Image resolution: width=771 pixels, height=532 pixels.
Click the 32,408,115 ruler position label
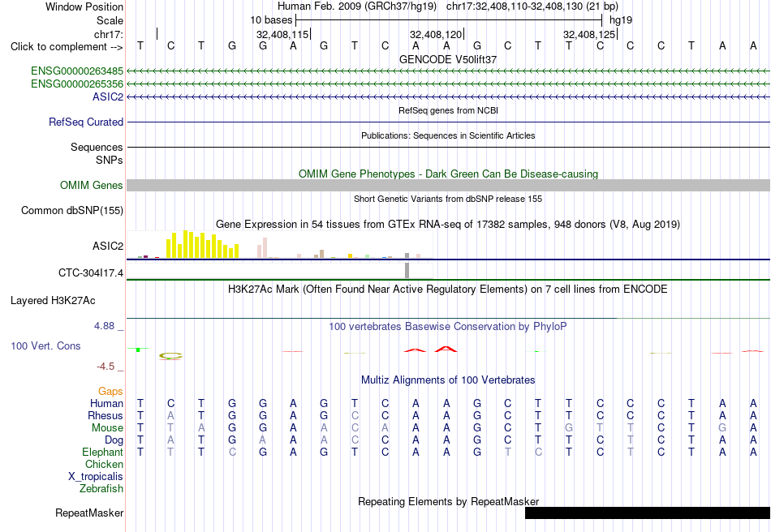[282, 34]
